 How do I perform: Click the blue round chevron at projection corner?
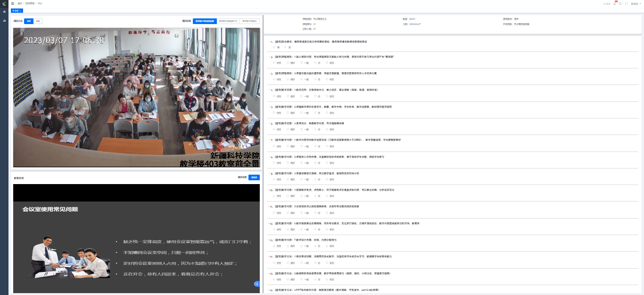coord(257,284)
